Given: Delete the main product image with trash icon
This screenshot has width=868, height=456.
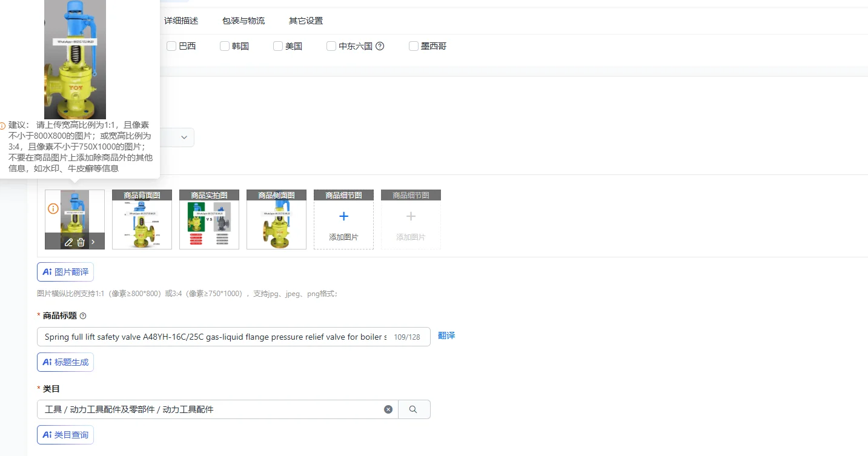Looking at the screenshot, I should (81, 242).
